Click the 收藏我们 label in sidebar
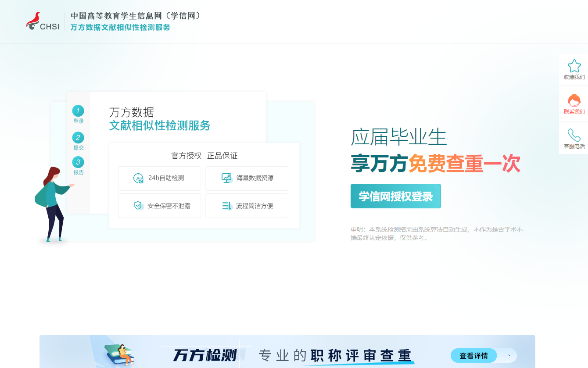Image resolution: width=588 pixels, height=368 pixels. tap(574, 77)
